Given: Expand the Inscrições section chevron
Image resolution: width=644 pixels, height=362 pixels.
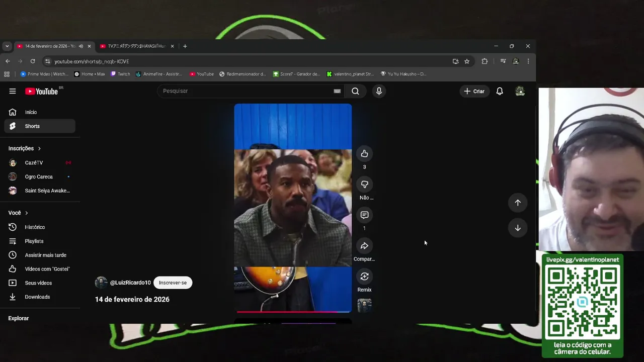Looking at the screenshot, I should pos(39,148).
